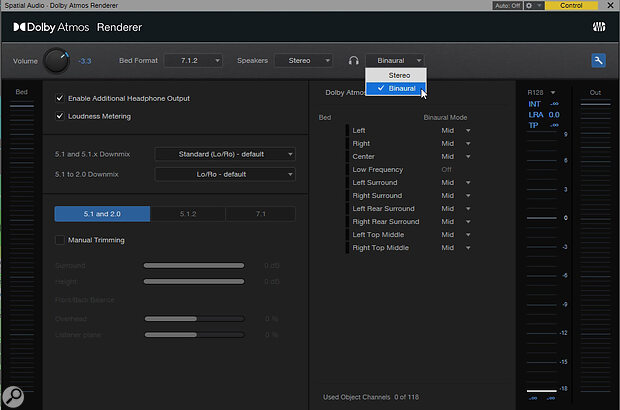Open the R128 loudness standard dropdown

point(541,93)
